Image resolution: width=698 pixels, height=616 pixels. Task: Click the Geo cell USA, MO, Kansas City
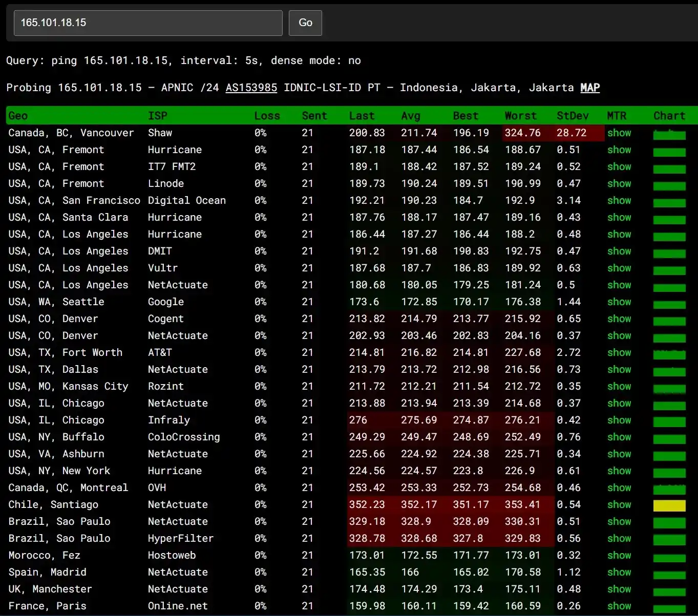pyautogui.click(x=68, y=386)
